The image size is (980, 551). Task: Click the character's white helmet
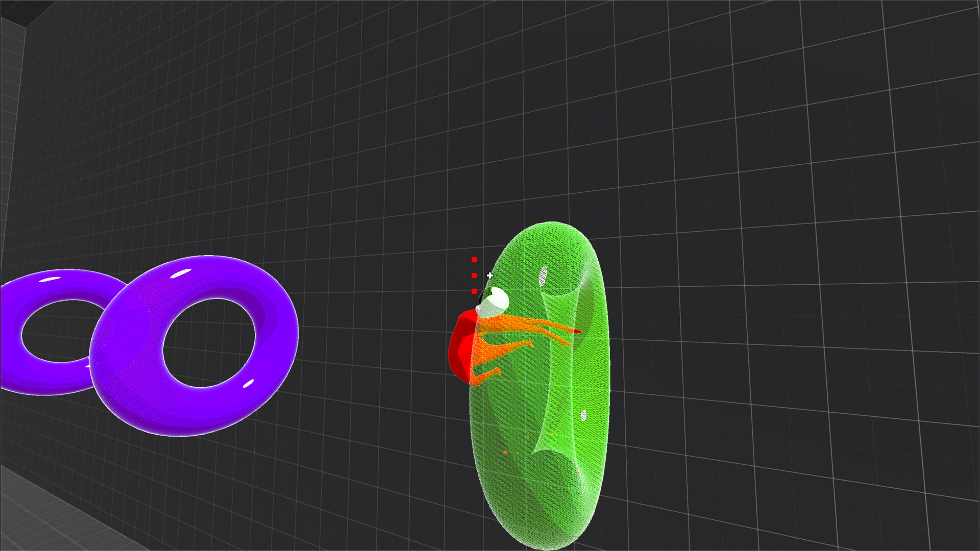(493, 302)
